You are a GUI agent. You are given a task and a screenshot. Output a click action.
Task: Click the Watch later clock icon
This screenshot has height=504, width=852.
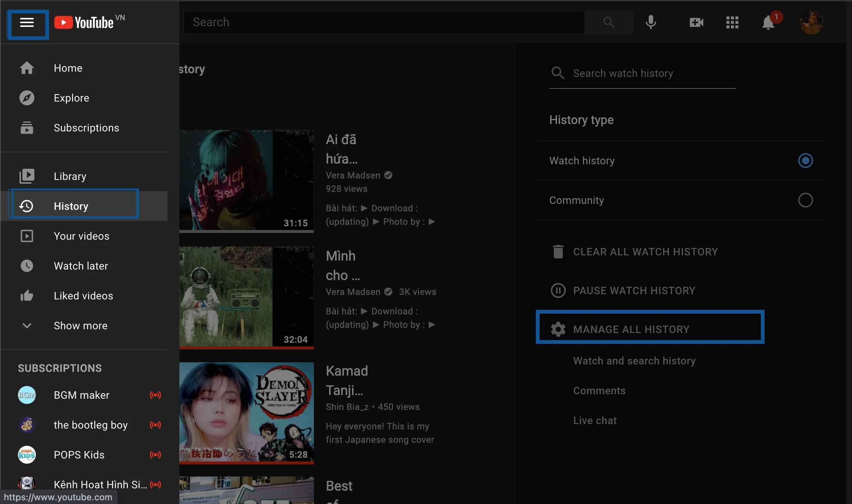pyautogui.click(x=27, y=266)
